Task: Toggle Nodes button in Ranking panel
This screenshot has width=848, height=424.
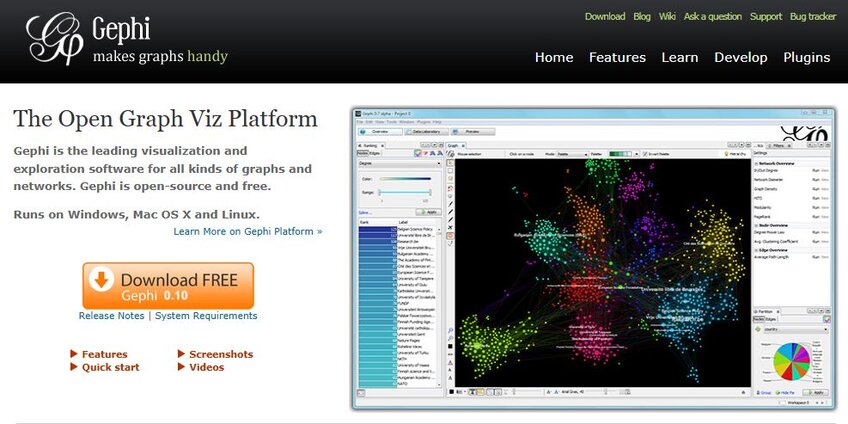Action: tap(363, 154)
